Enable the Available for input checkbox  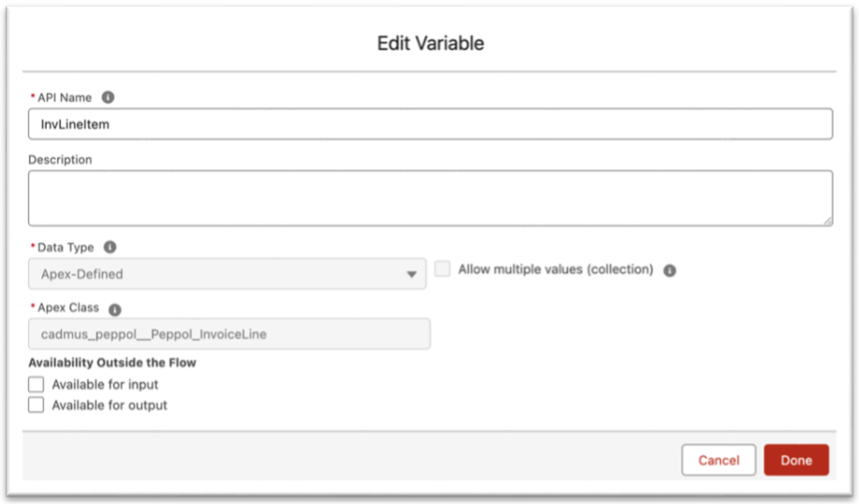tap(37, 385)
